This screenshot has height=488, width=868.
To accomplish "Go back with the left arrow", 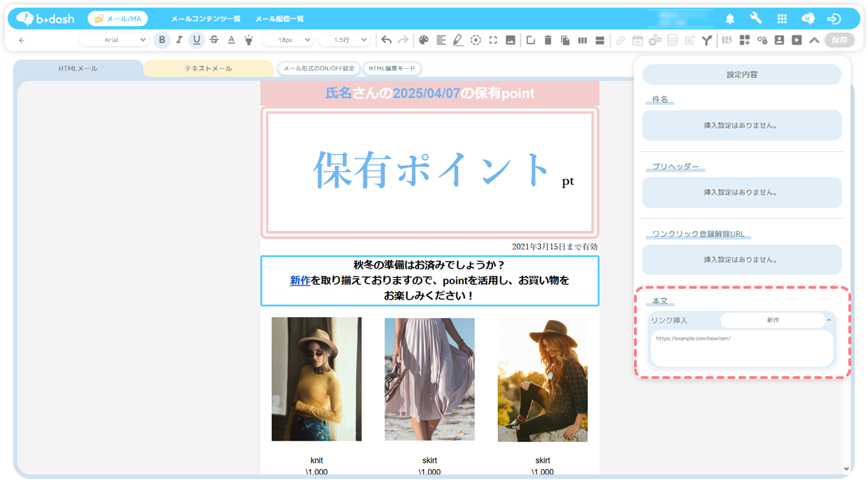I will (x=22, y=41).
